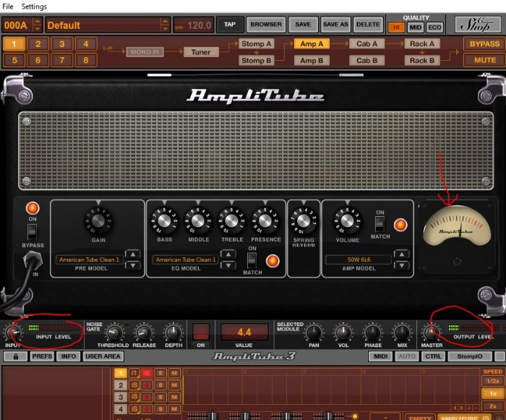This screenshot has height=420, width=506.
Task: Click the TAP tempo button
Action: [x=229, y=25]
